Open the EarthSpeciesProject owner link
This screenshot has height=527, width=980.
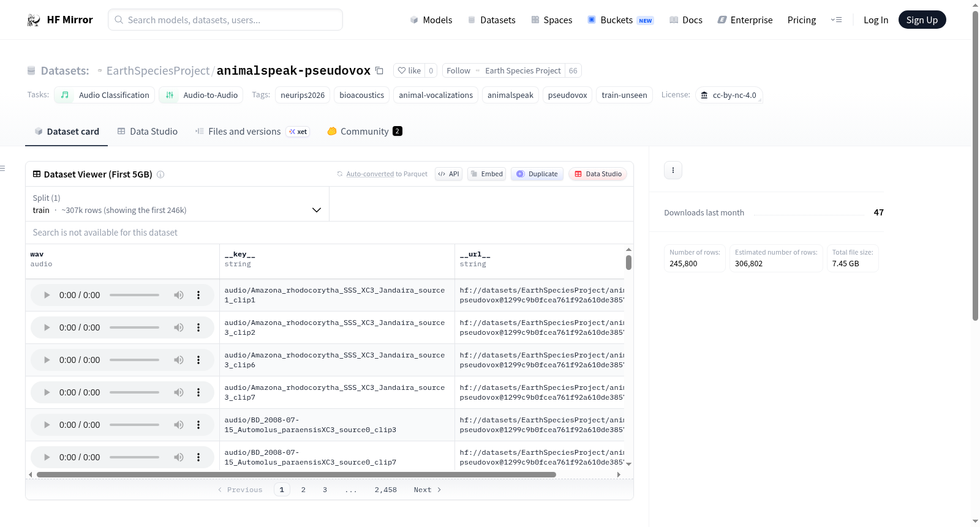(x=158, y=71)
